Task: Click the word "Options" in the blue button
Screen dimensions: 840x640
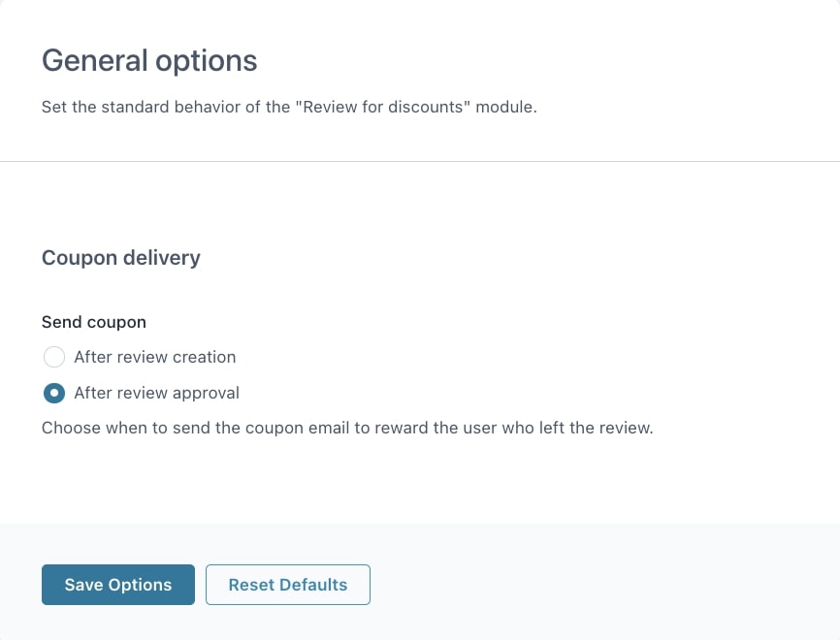Action: pos(141,585)
